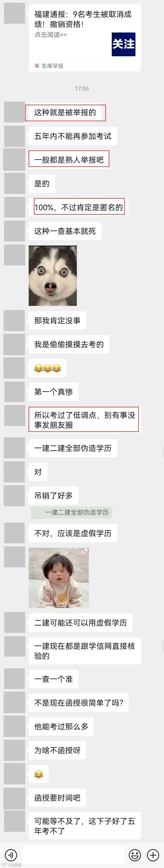Tap the 这种就是被举报的 message bubble

(x=65, y=113)
